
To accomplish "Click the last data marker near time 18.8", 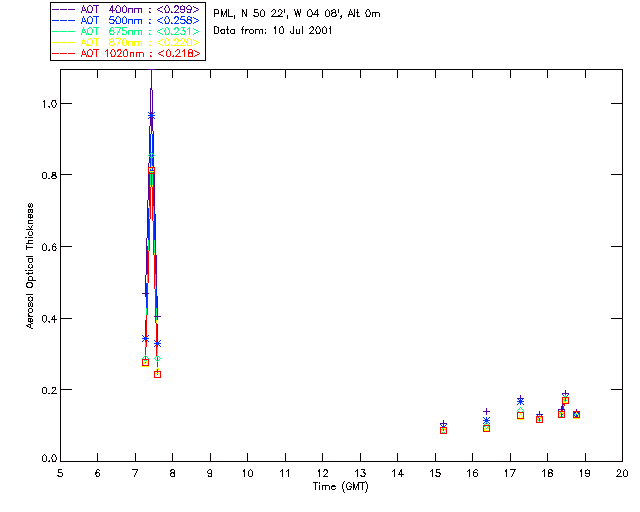I will pyautogui.click(x=576, y=414).
